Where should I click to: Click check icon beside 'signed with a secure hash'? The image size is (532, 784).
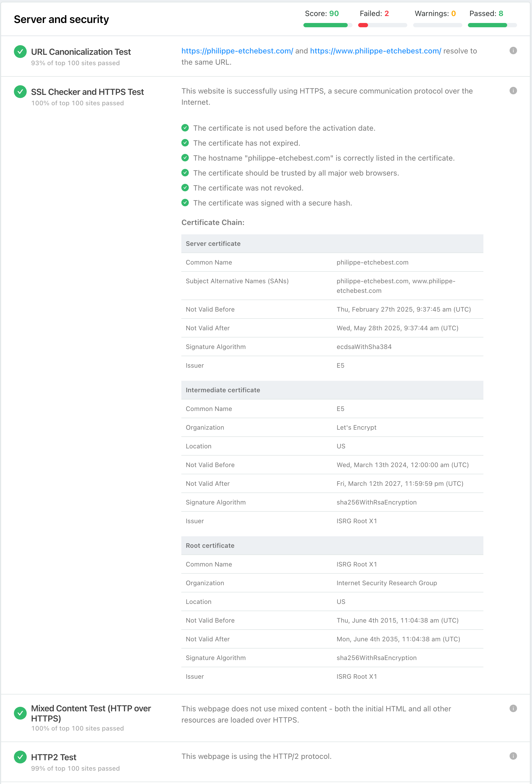tap(185, 202)
